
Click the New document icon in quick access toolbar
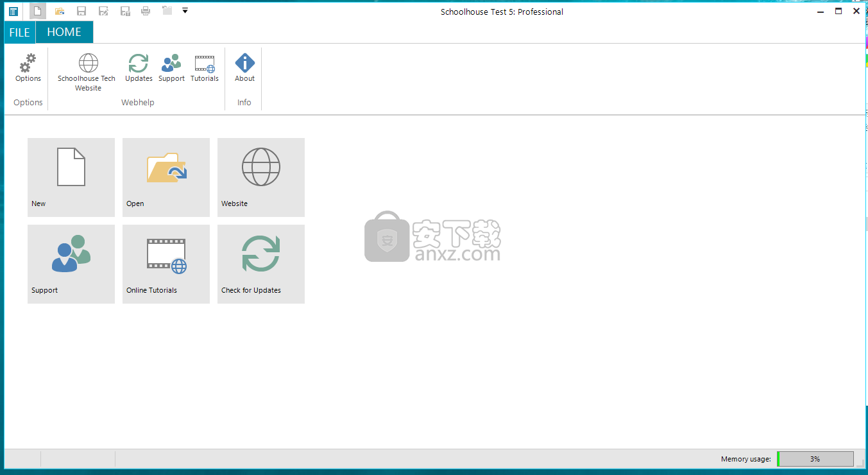click(38, 11)
